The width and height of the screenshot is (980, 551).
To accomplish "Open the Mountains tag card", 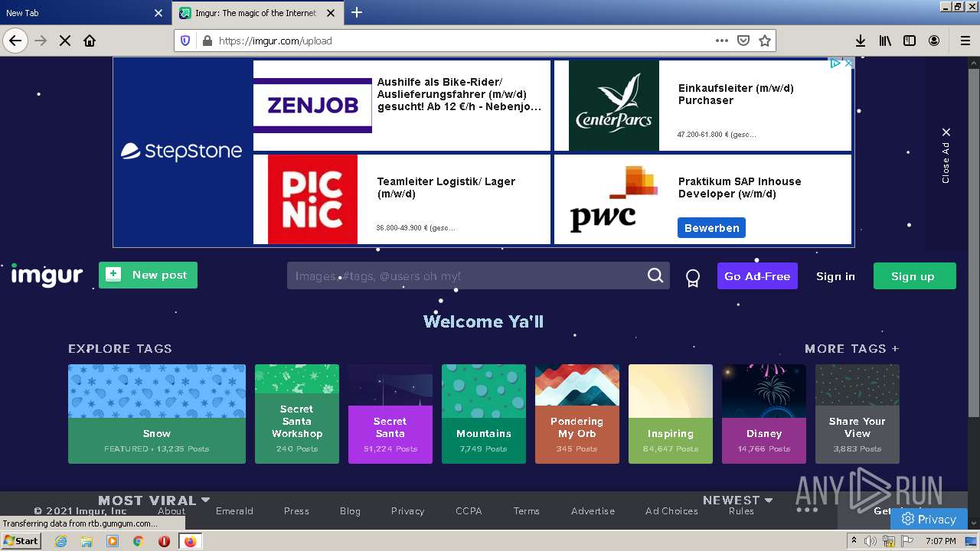I will tap(484, 414).
